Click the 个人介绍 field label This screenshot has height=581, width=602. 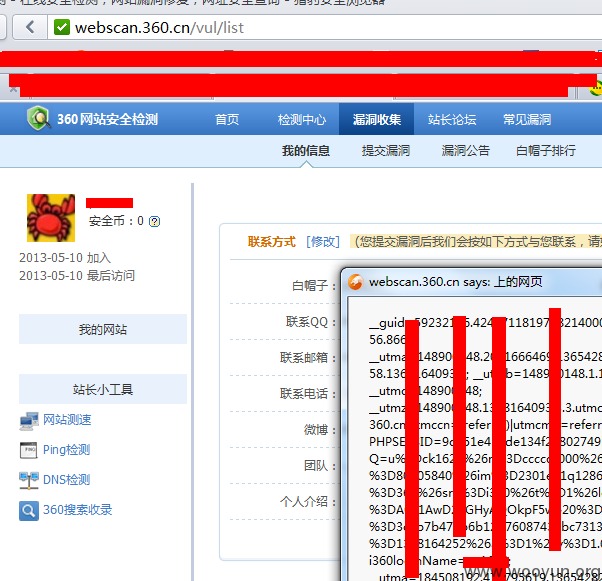pos(308,502)
